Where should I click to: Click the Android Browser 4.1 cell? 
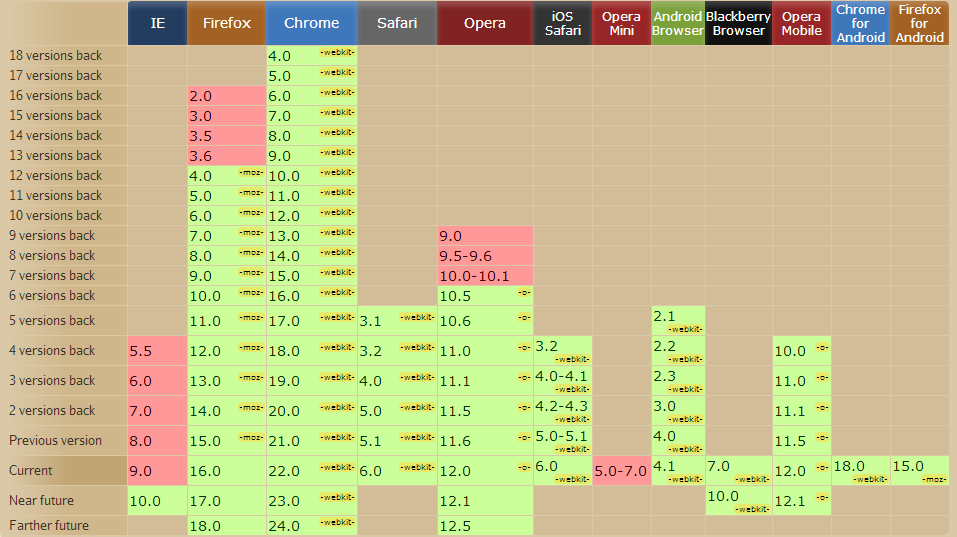[x=677, y=470]
